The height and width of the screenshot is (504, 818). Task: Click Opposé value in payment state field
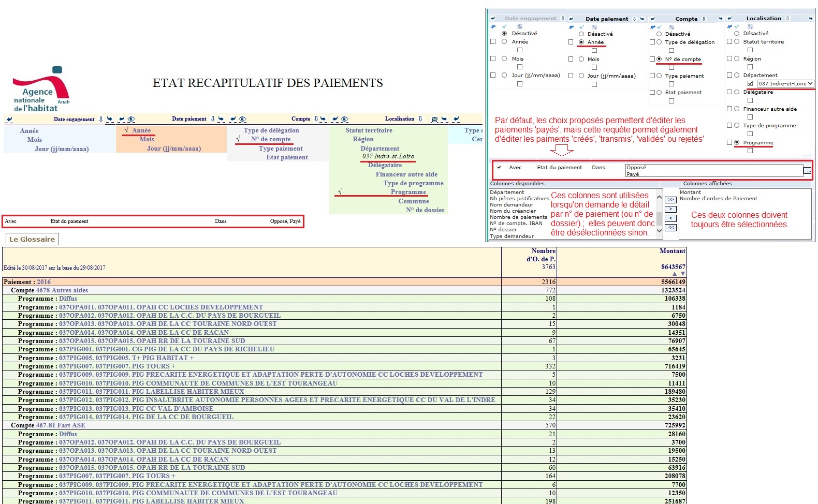coord(636,167)
